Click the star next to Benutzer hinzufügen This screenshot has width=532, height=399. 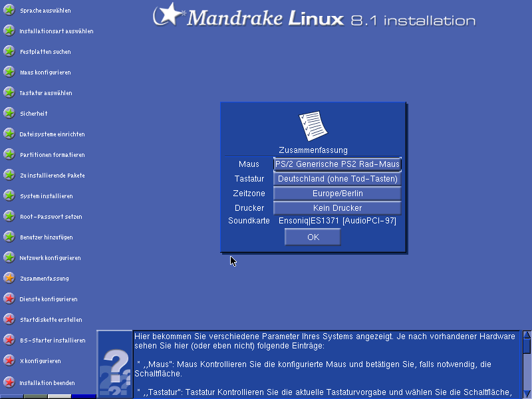pyautogui.click(x=9, y=237)
